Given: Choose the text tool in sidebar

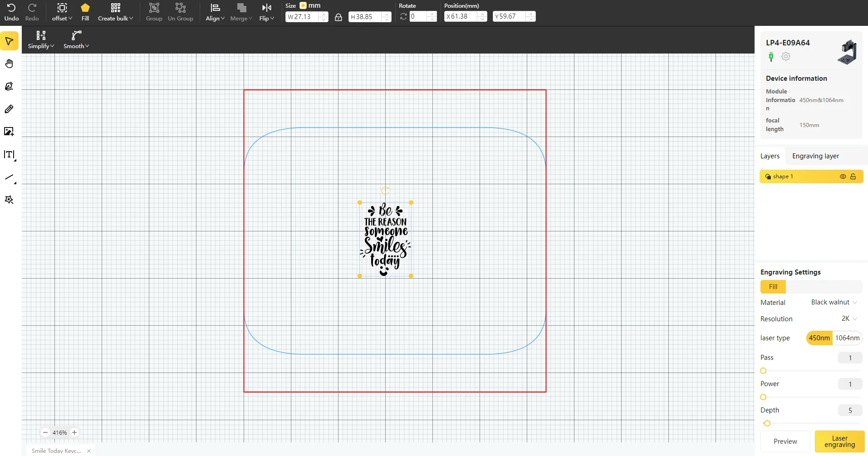Looking at the screenshot, I should [9, 155].
